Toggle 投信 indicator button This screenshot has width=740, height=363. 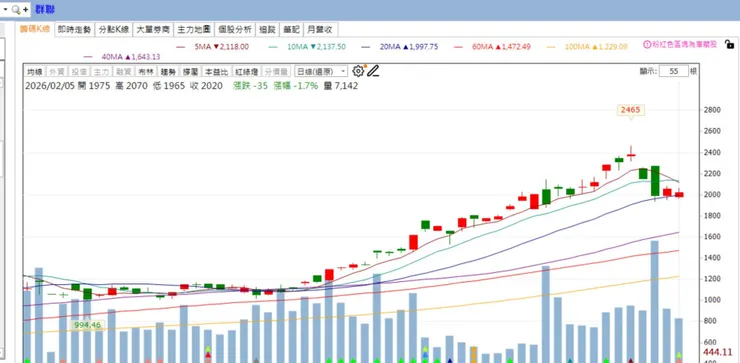click(79, 72)
